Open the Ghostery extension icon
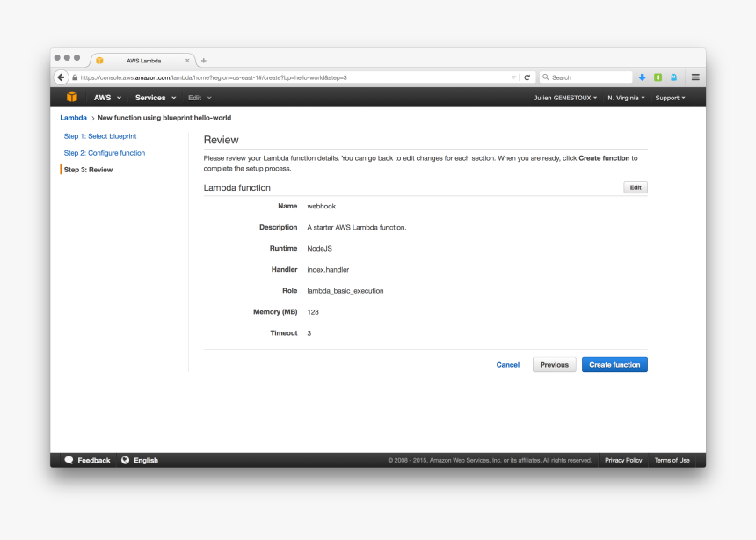 point(673,77)
